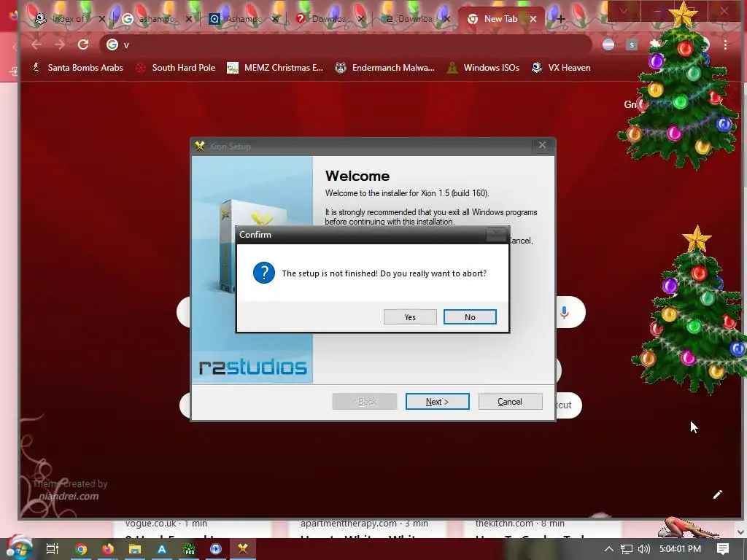This screenshot has height=560, width=747.
Task: Open a new browser tab with plus icon
Action: 561,19
